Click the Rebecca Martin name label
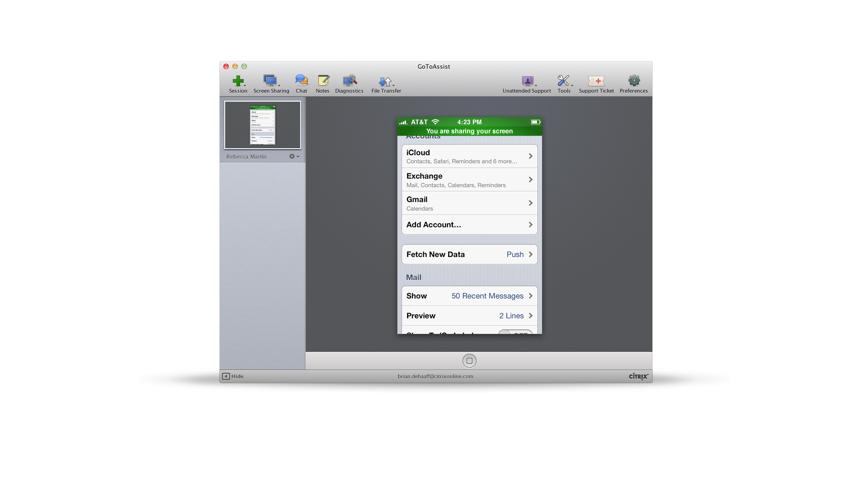 click(x=246, y=156)
